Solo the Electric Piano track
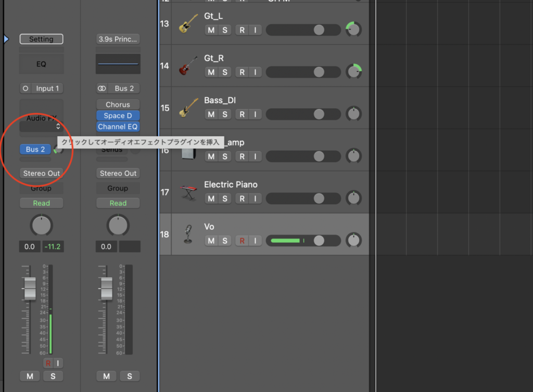 (225, 199)
